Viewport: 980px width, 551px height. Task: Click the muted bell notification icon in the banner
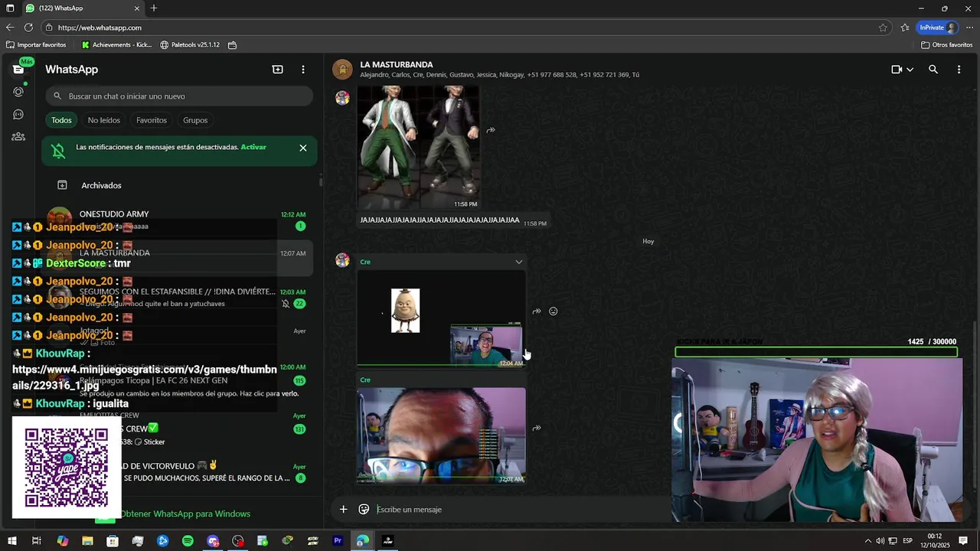59,151
